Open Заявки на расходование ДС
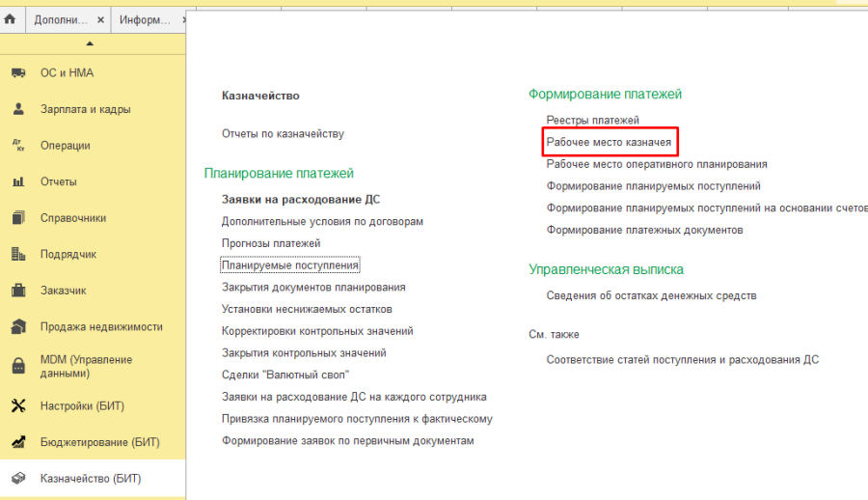 (x=301, y=200)
